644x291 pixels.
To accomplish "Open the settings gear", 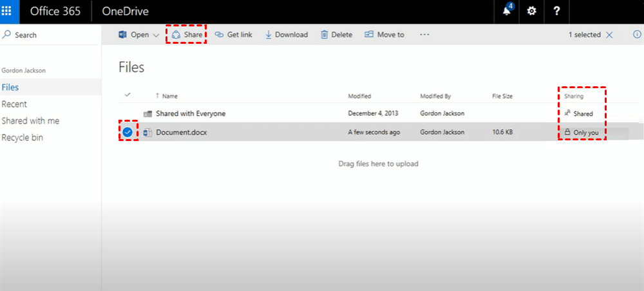I will [531, 11].
